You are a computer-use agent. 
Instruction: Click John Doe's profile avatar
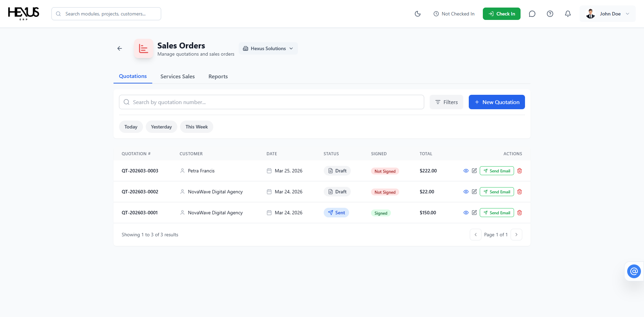[x=591, y=14]
